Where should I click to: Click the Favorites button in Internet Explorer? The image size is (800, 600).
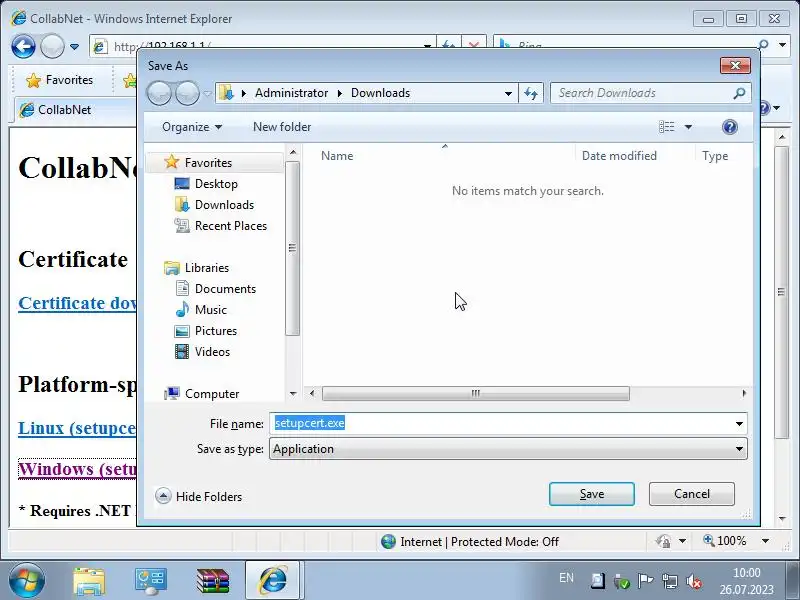[x=60, y=80]
